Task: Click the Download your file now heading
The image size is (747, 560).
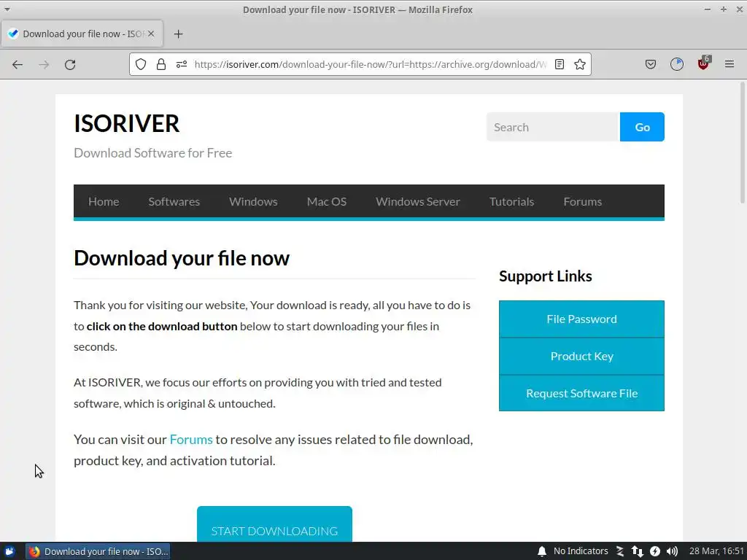Action: [182, 258]
